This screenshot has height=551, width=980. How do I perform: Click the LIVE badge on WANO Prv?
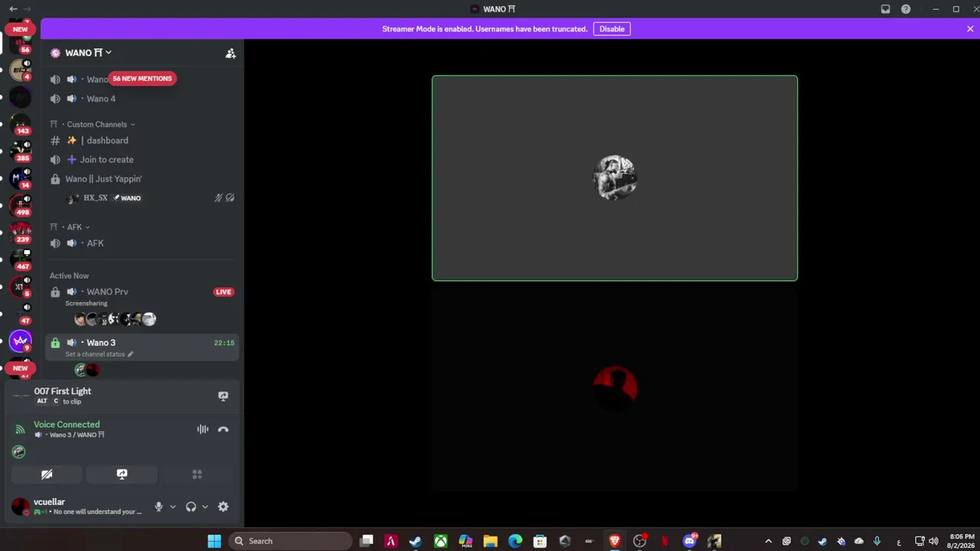coord(224,292)
